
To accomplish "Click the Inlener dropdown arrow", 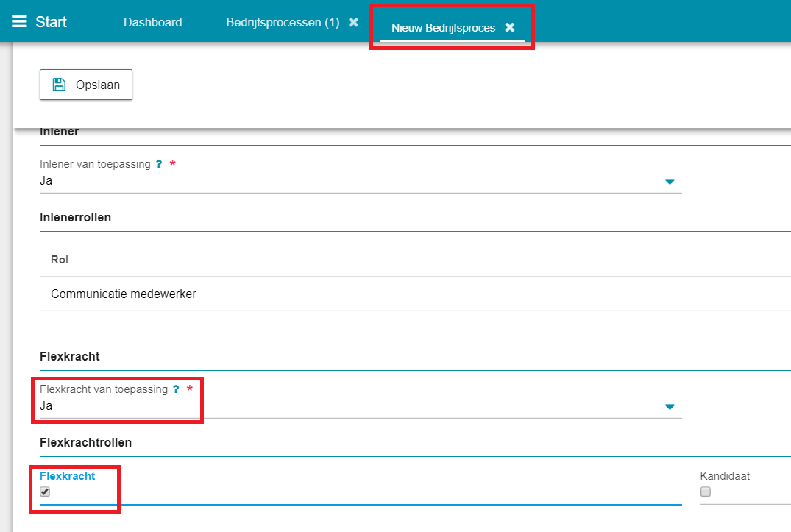I will pos(670,182).
